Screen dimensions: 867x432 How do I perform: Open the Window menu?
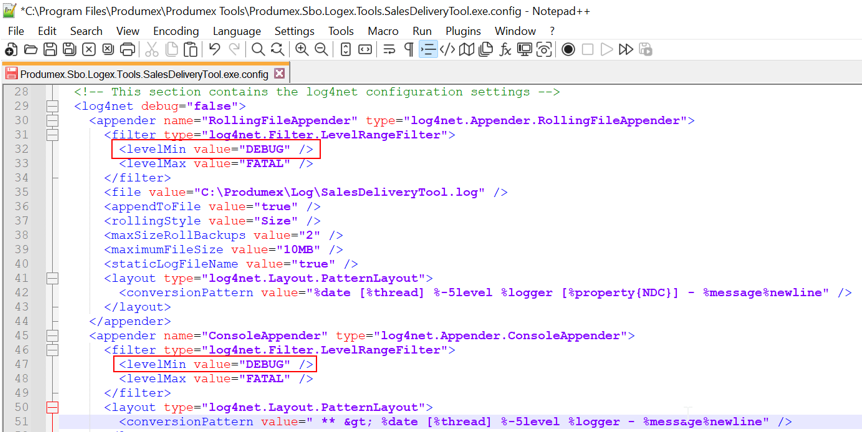pos(515,31)
